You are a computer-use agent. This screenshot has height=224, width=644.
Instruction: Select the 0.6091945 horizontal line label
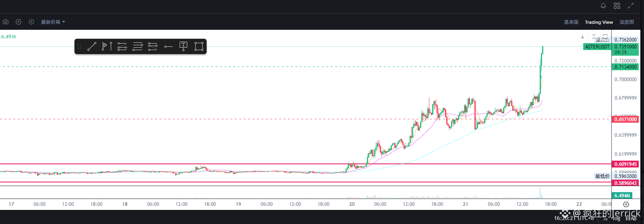(625, 164)
